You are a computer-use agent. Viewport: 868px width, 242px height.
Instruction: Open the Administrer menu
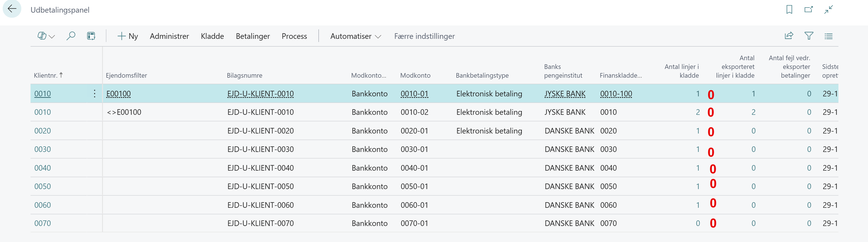(169, 36)
